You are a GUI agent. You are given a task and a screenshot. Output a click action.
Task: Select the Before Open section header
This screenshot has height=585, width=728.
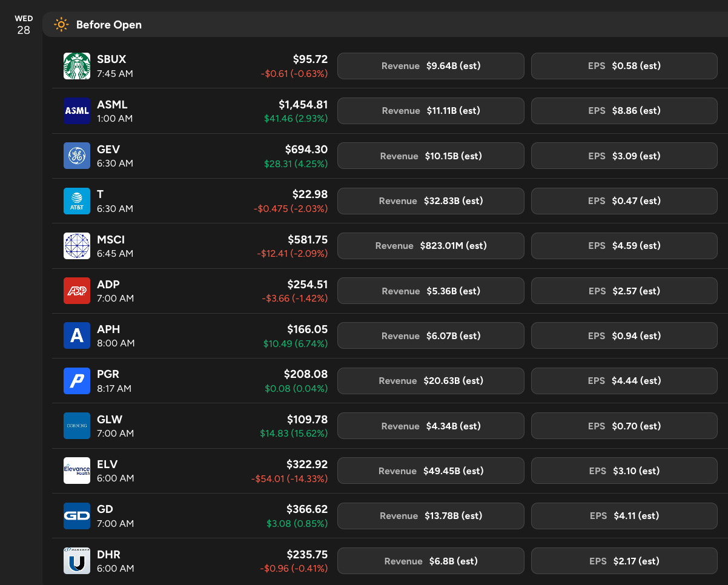(385, 25)
